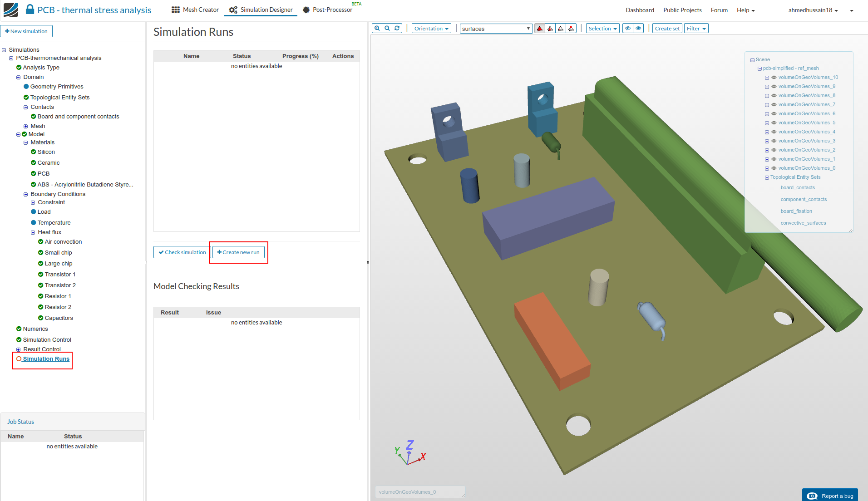The width and height of the screenshot is (868, 501).
Task: Open the Orientation dropdown
Action: click(x=431, y=29)
